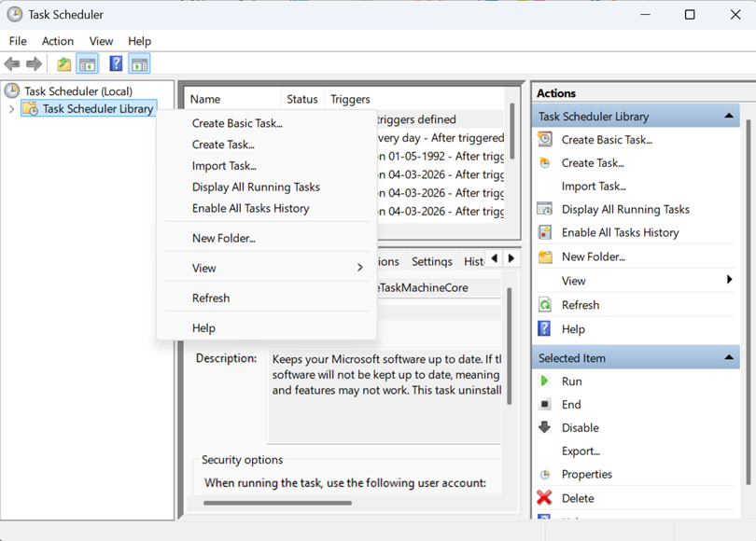The height and width of the screenshot is (541, 756).
Task: Click Import Task link in Actions pane
Action: 594,187
